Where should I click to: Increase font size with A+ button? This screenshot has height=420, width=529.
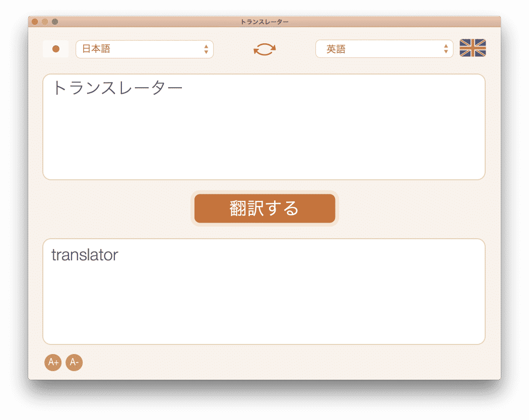pos(53,362)
